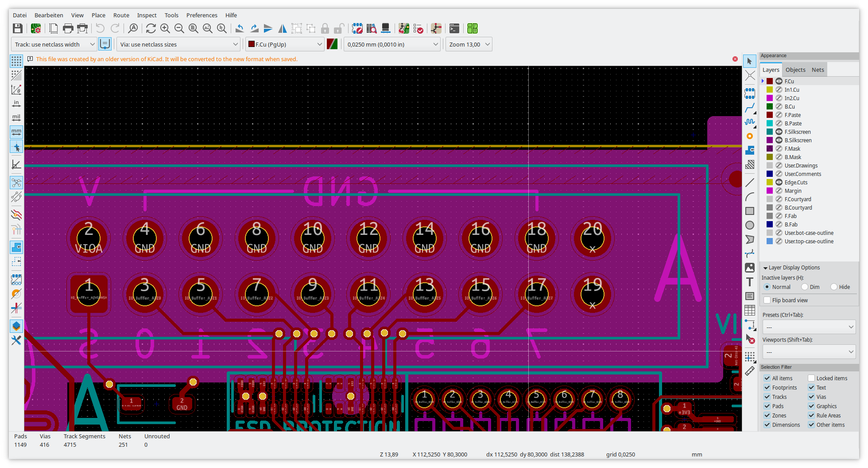Select the Add Filled Zone tool
This screenshot has width=868, height=468.
(x=750, y=150)
